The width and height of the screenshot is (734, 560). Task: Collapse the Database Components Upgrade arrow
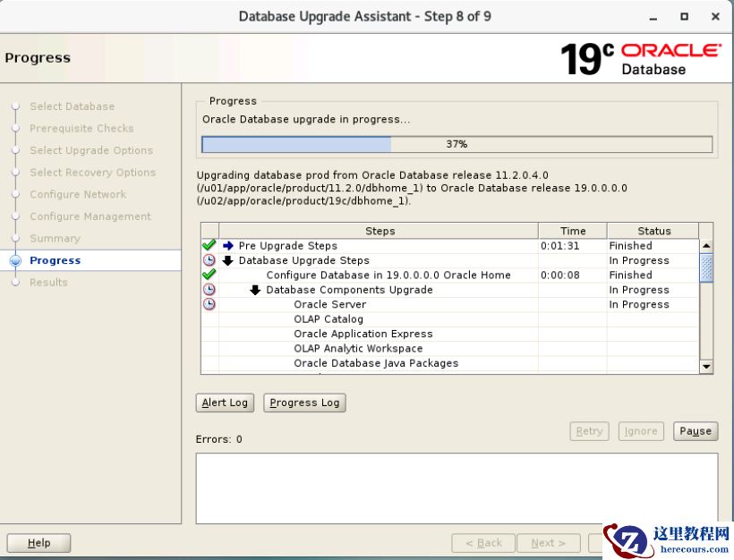point(255,290)
